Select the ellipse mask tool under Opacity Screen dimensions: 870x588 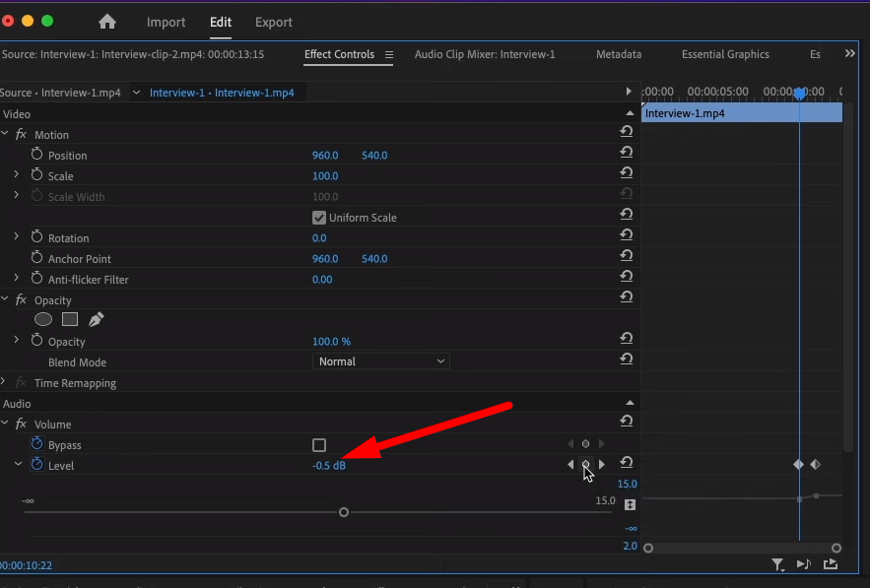coord(43,319)
